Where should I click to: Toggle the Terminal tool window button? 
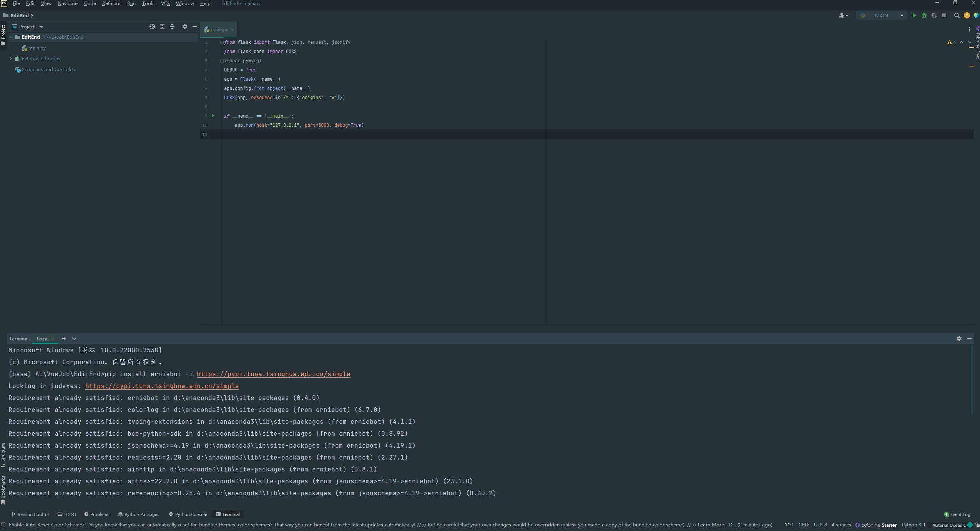pos(228,514)
